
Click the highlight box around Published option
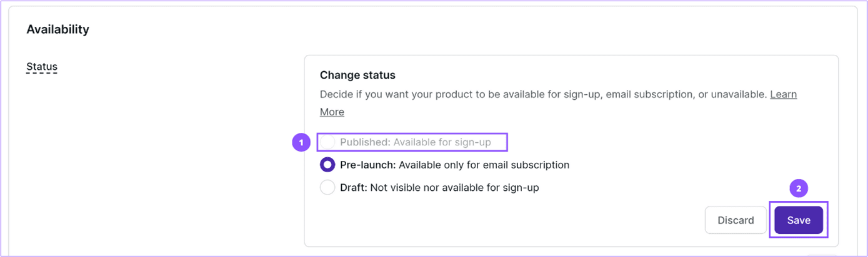pos(412,142)
